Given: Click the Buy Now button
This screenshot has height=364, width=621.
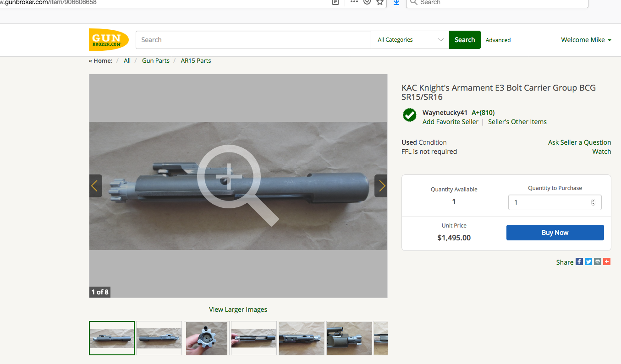Looking at the screenshot, I should click(555, 233).
